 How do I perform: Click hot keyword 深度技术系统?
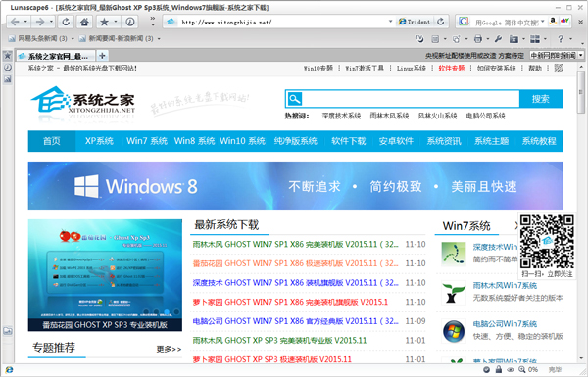point(341,116)
